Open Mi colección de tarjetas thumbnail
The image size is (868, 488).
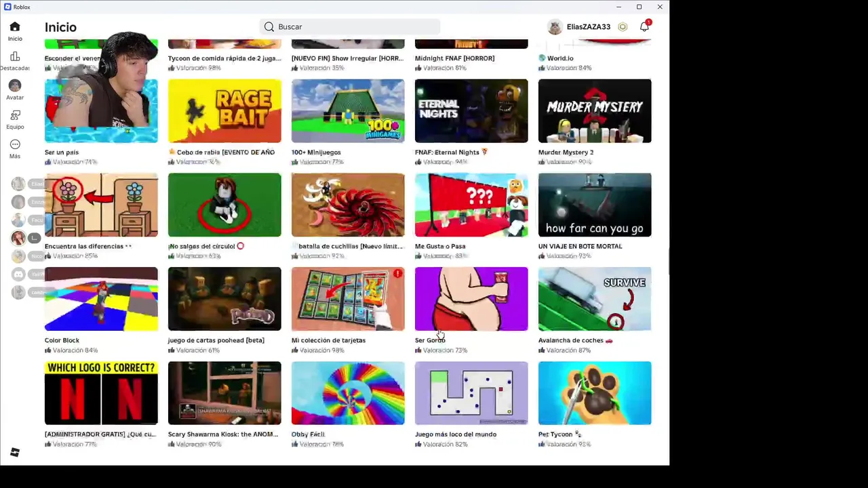coord(348,299)
